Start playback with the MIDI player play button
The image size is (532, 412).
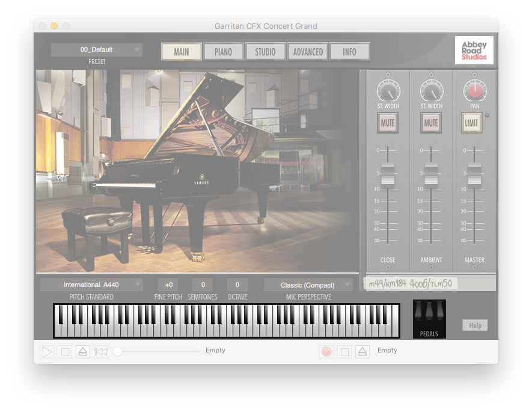coord(47,352)
